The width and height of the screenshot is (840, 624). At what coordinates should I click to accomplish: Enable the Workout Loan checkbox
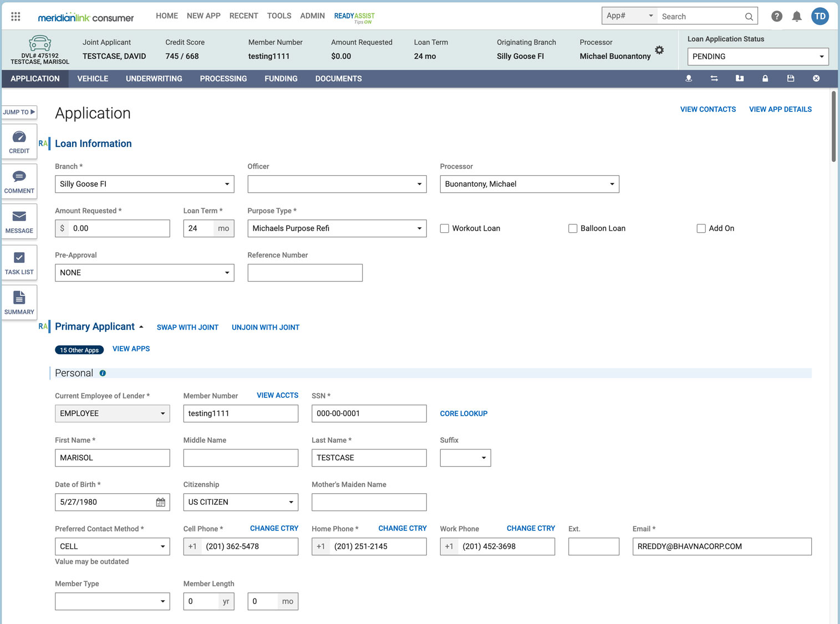pos(444,228)
